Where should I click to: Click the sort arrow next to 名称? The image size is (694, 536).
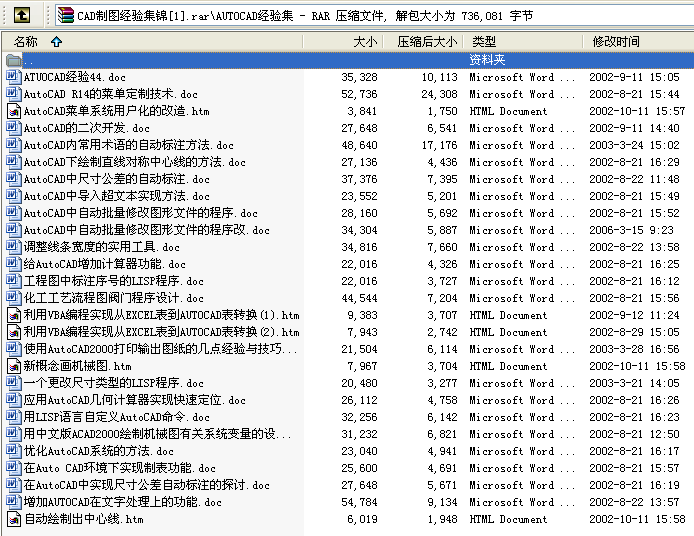(x=56, y=42)
